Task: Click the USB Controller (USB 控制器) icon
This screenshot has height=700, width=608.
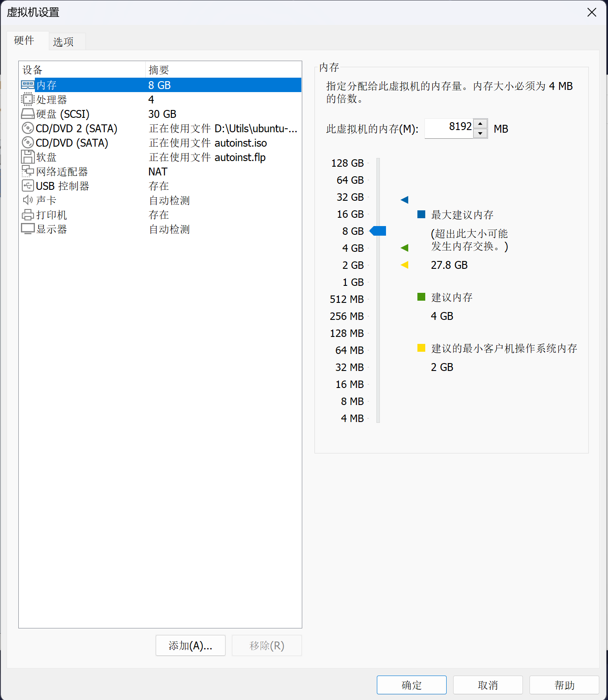Action: click(28, 185)
